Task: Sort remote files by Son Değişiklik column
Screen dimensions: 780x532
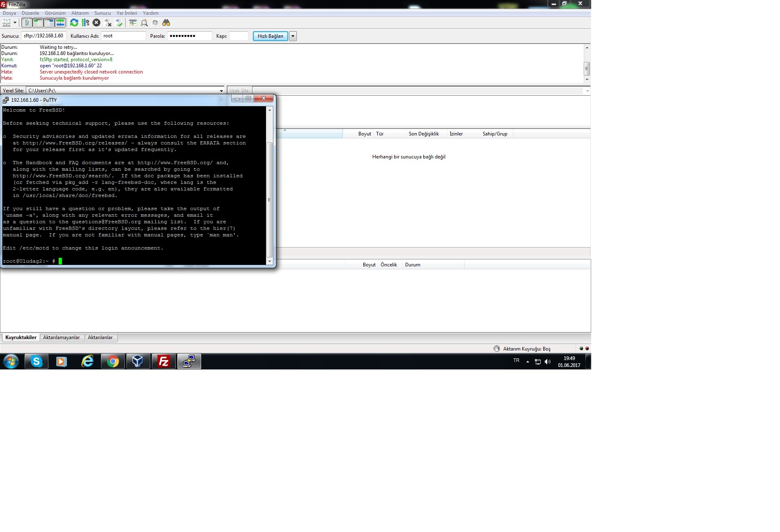Action: pos(427,134)
